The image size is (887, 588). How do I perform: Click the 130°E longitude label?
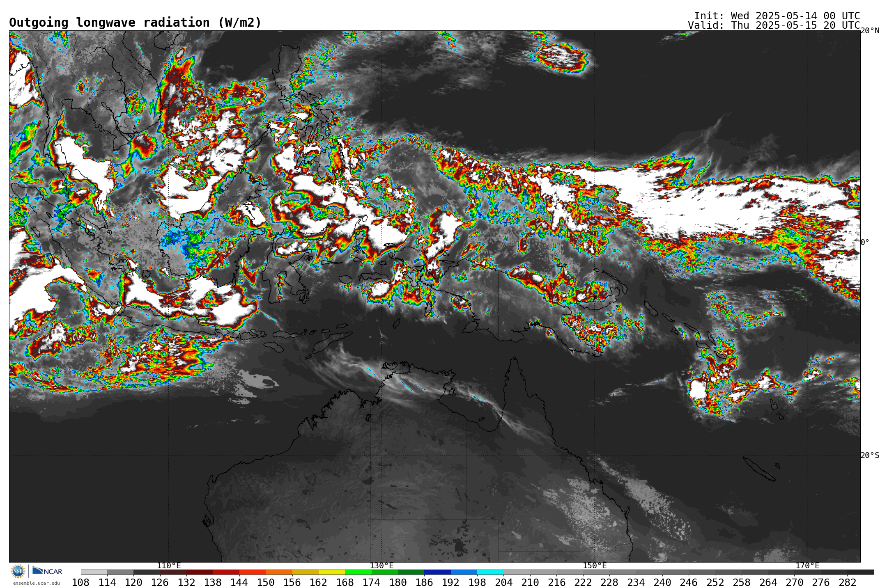click(381, 565)
